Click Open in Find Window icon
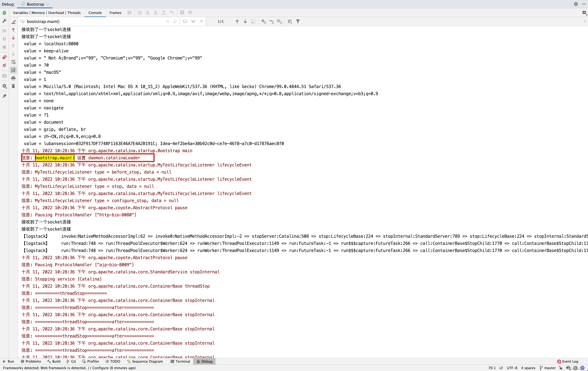This screenshot has height=371, width=588. click(290, 22)
